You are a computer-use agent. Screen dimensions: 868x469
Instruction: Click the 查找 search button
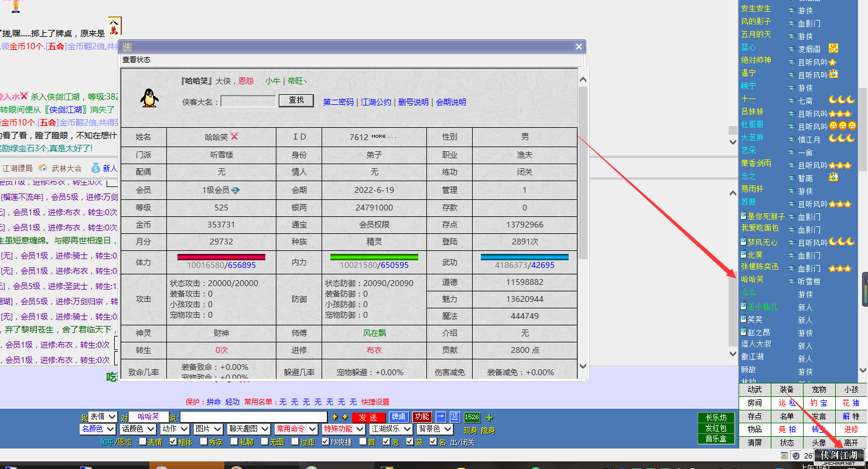tap(296, 100)
